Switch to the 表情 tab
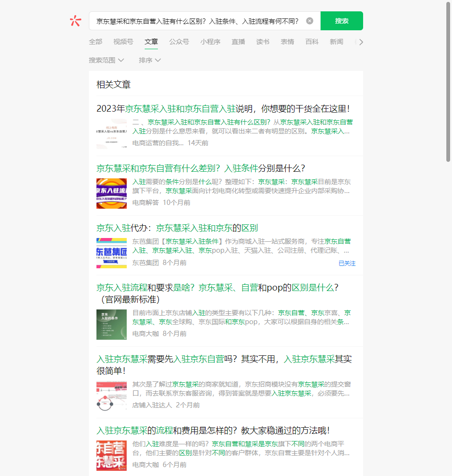The width and height of the screenshot is (452, 476). [287, 42]
